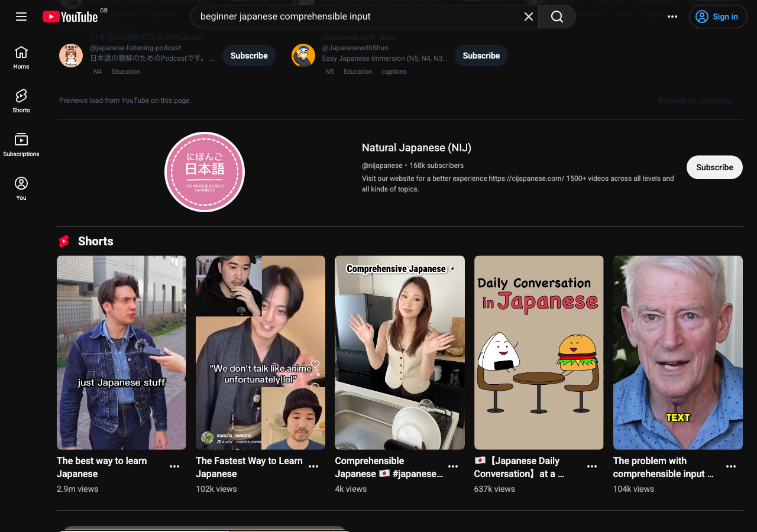Run search with the magnifier button

coord(557,17)
